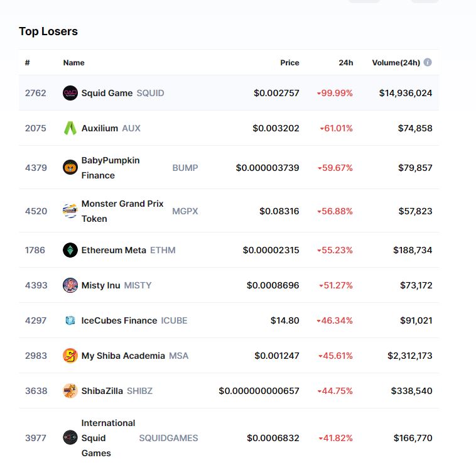Click the International Squid Games icon

(70, 438)
